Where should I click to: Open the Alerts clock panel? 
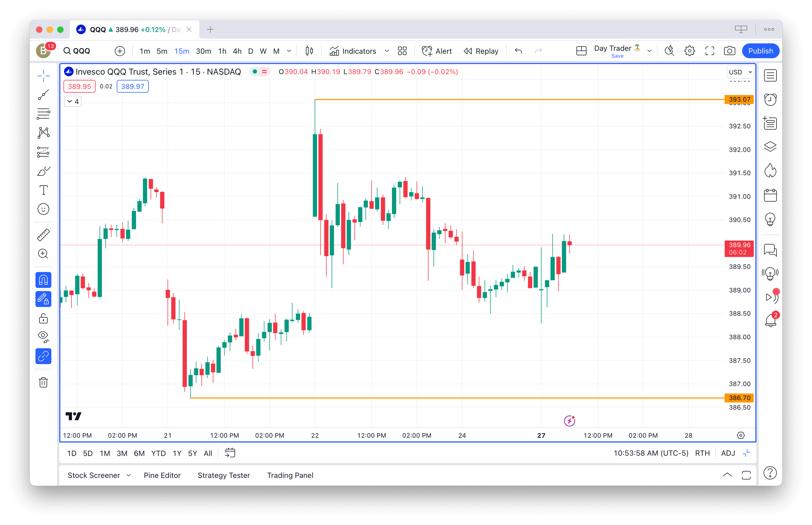point(770,99)
